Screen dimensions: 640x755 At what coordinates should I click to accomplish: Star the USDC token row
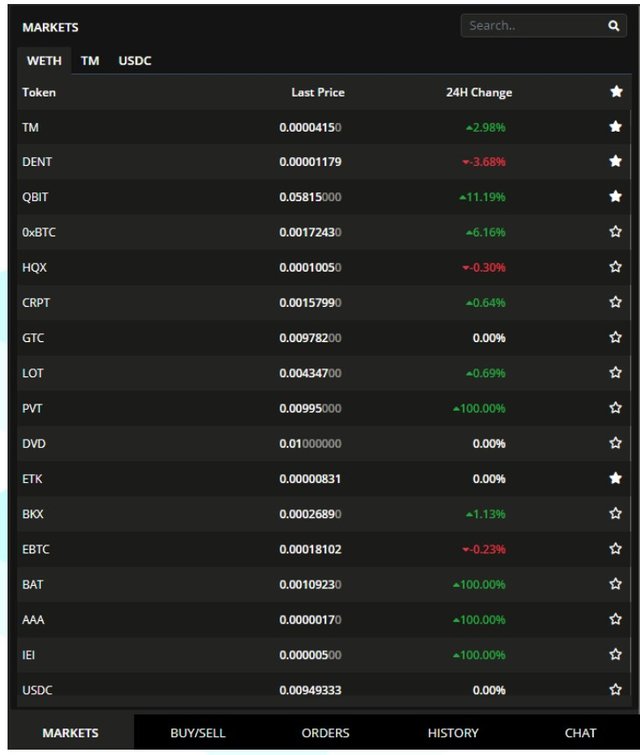point(616,690)
